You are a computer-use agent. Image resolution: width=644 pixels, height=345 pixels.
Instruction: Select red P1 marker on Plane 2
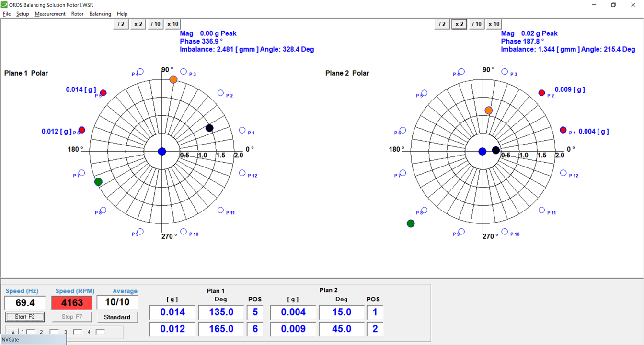click(563, 130)
